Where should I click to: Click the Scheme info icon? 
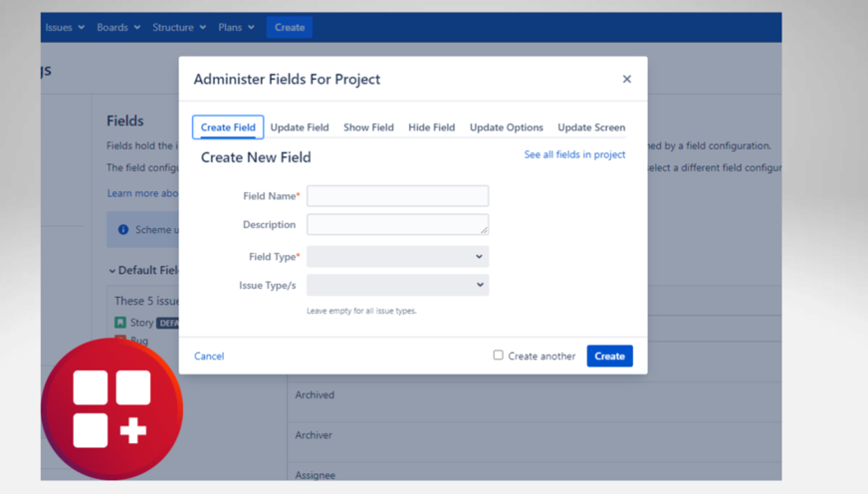tap(122, 229)
